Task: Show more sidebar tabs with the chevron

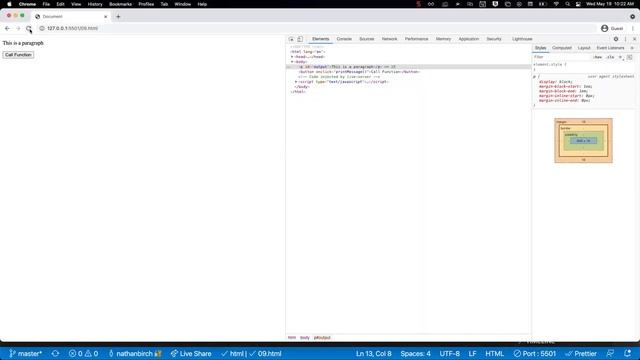Action: (x=632, y=48)
